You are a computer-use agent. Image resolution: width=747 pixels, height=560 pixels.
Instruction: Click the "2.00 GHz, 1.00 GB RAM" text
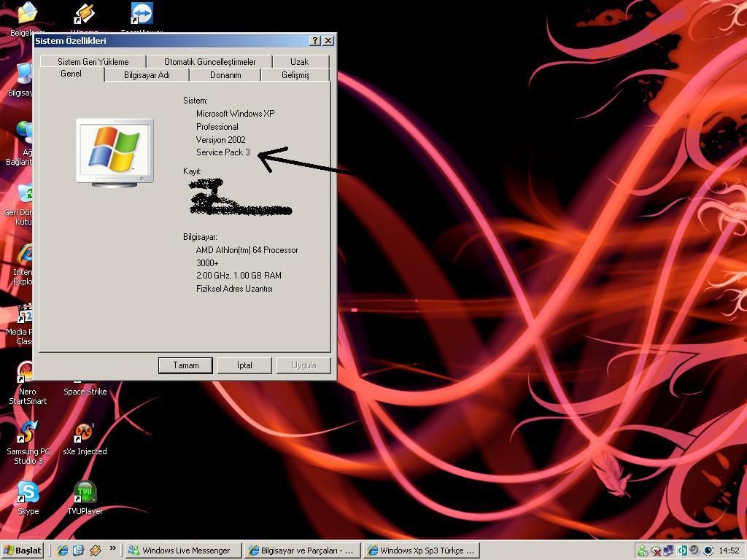pos(239,275)
